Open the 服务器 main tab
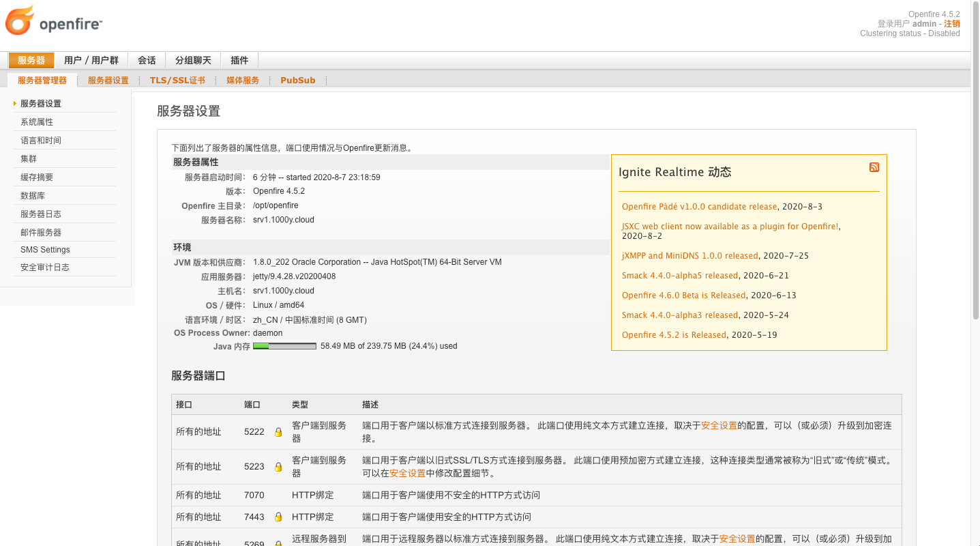980x546 pixels. 31,60
